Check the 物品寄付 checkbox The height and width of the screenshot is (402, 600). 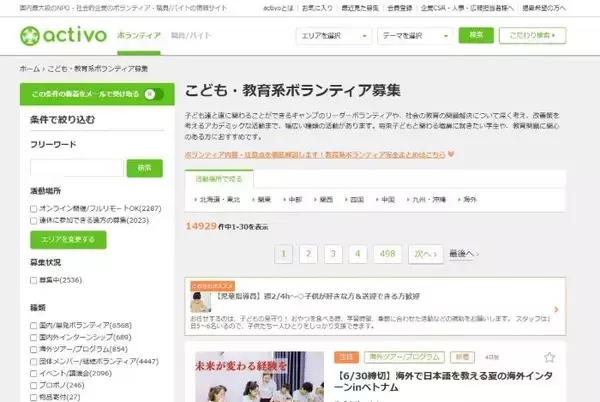(x=34, y=397)
